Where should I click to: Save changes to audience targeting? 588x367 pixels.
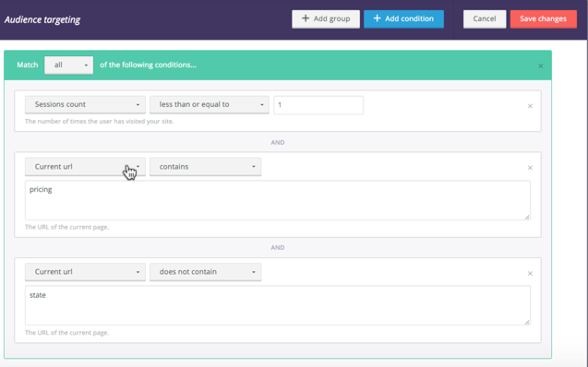coord(543,18)
